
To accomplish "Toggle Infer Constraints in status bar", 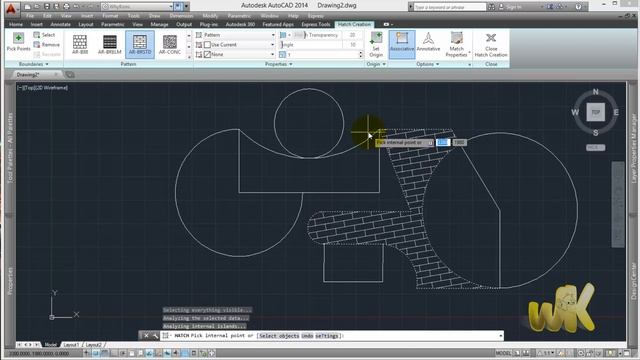I will click(x=87, y=353).
